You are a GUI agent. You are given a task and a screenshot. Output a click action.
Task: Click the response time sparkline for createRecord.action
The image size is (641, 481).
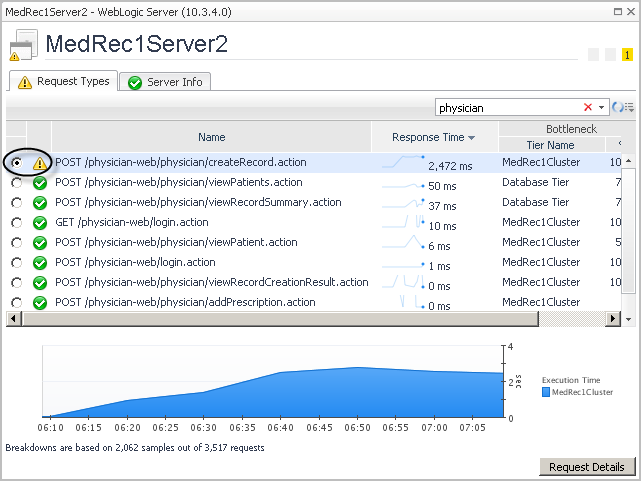tap(403, 160)
